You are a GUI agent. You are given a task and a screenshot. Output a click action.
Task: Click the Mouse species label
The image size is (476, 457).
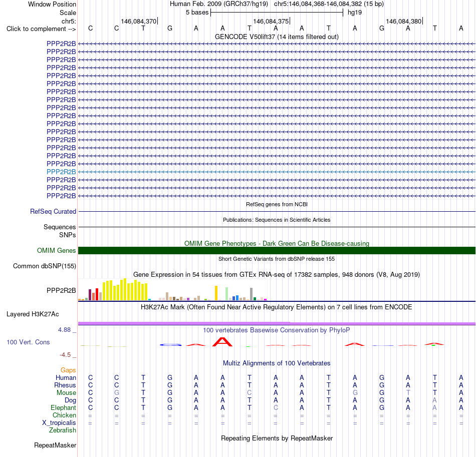(66, 393)
